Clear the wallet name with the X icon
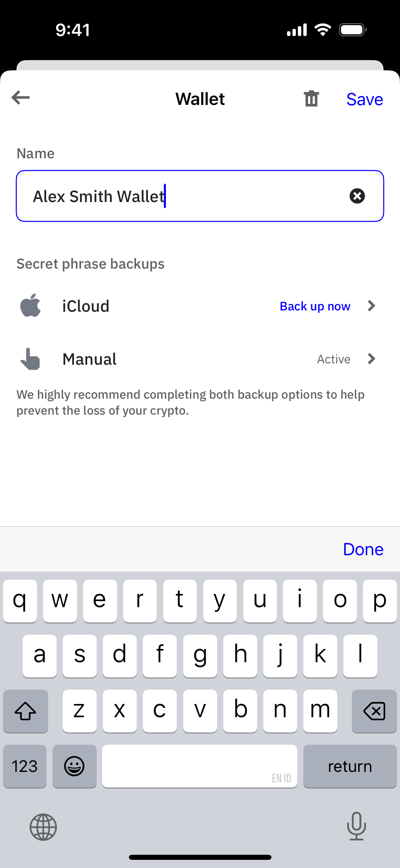This screenshot has height=868, width=400. [x=357, y=196]
